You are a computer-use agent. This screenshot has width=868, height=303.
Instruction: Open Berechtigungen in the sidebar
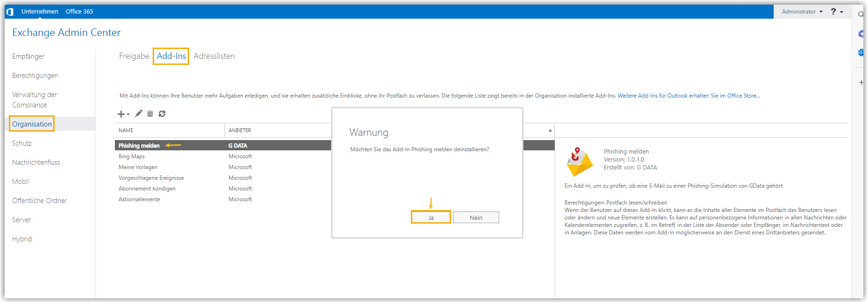tap(35, 76)
